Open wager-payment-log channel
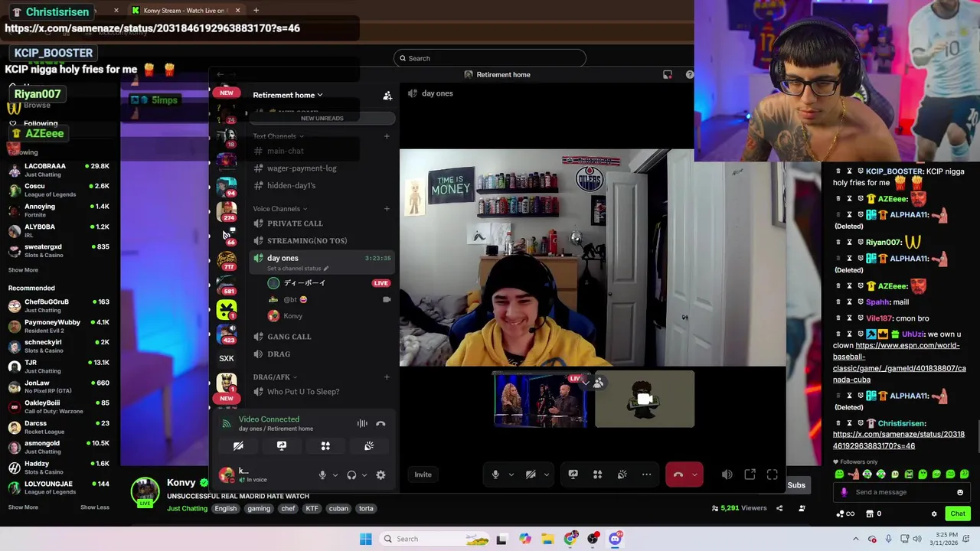 point(322,168)
